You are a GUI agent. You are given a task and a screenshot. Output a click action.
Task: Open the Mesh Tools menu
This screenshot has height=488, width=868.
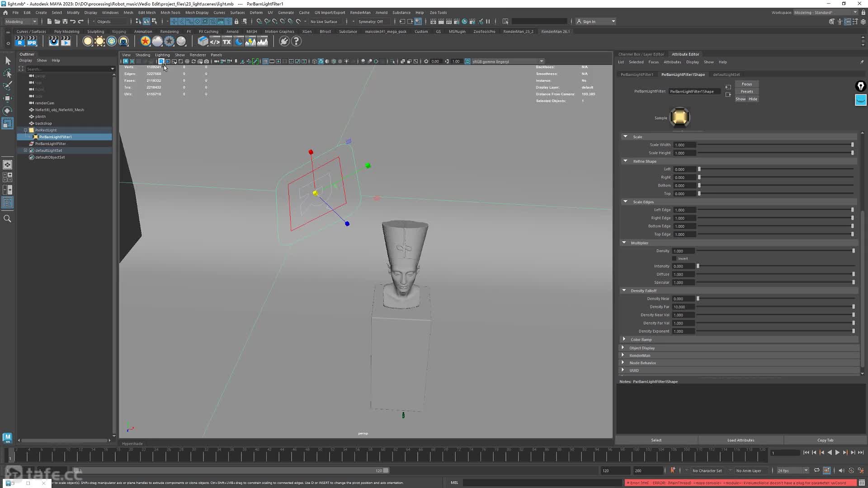[x=170, y=13]
